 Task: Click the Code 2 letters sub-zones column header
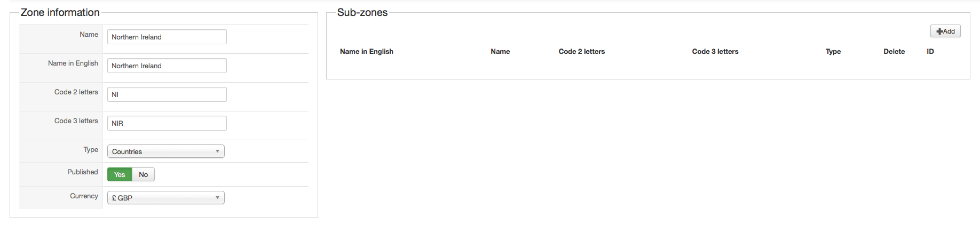pyautogui.click(x=581, y=52)
